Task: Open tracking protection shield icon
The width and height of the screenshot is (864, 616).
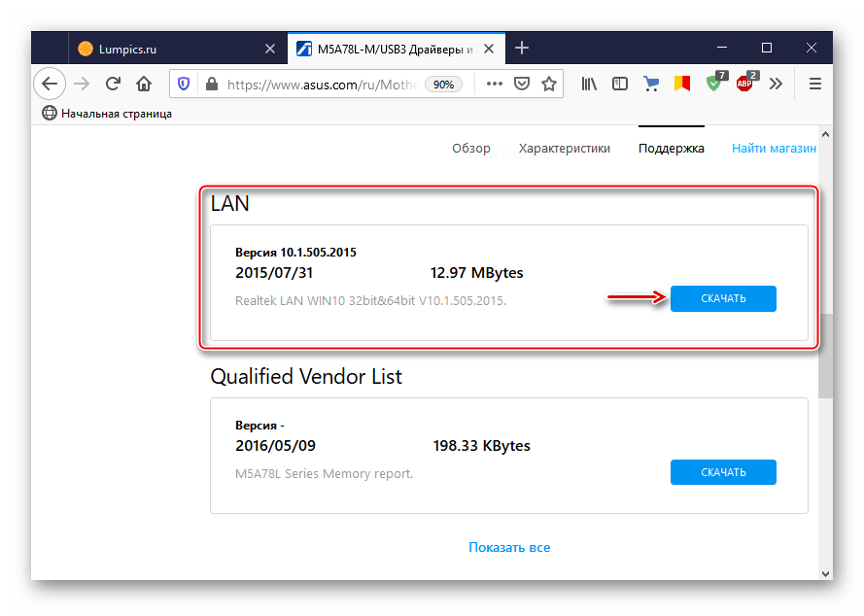Action: (x=184, y=84)
